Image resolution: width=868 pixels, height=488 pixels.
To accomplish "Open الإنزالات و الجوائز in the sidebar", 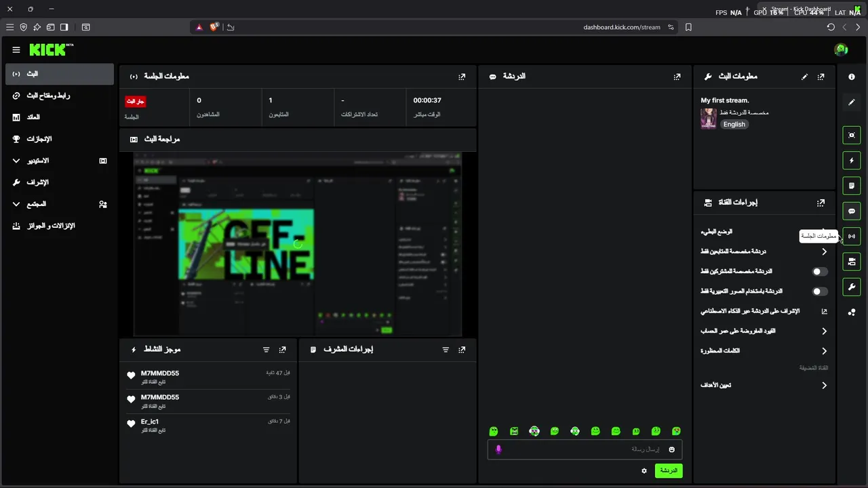I will coord(60,226).
